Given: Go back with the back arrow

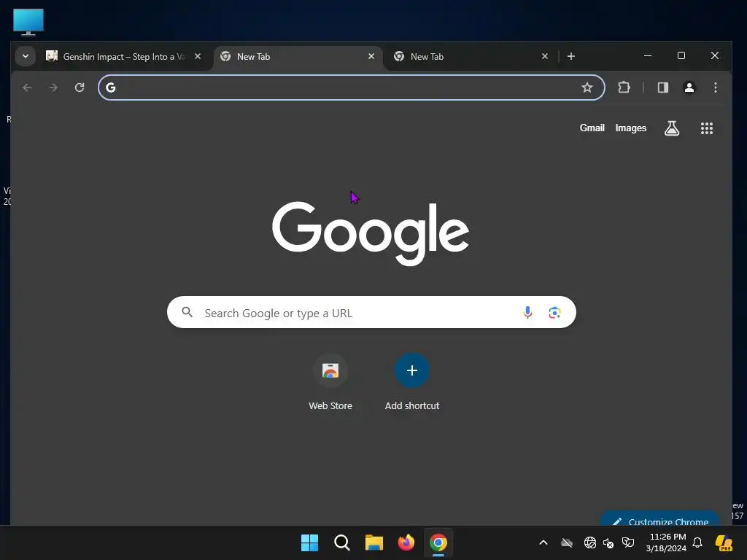Looking at the screenshot, I should coord(27,87).
